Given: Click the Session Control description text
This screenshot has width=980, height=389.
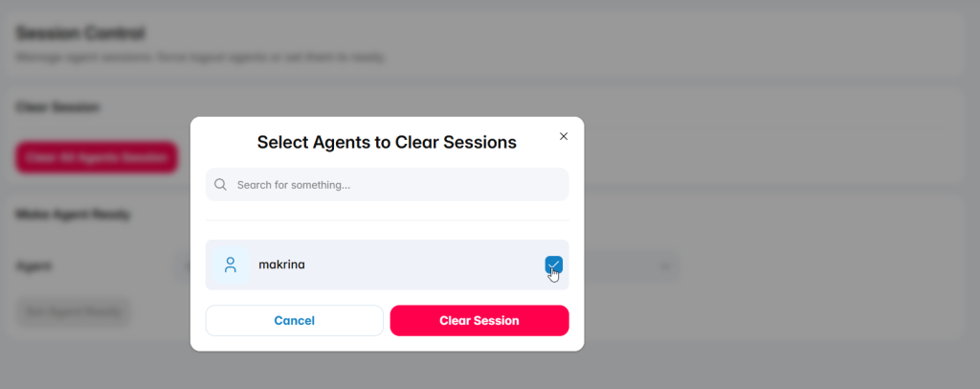Looking at the screenshot, I should click(x=200, y=57).
